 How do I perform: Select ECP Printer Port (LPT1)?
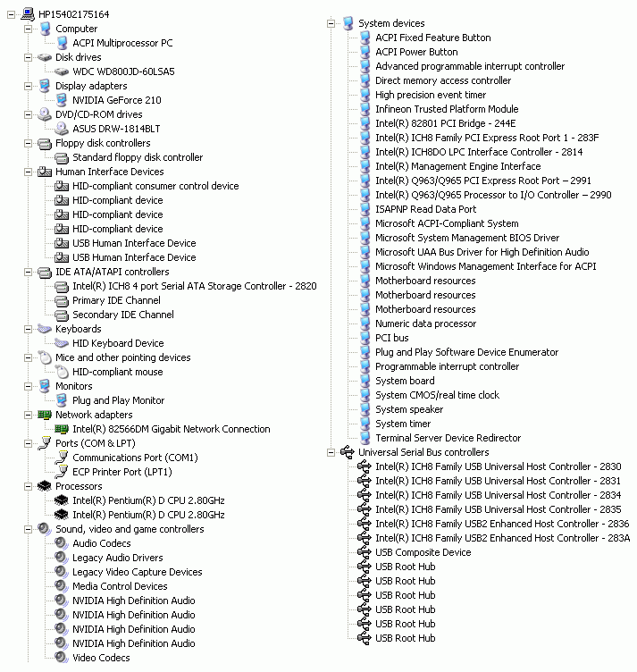click(122, 472)
